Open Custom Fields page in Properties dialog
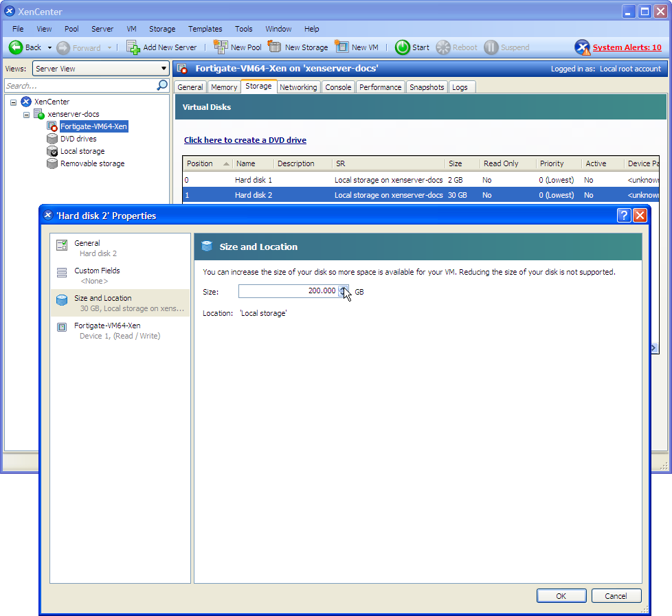Image resolution: width=672 pixels, height=616 pixels. click(x=120, y=275)
